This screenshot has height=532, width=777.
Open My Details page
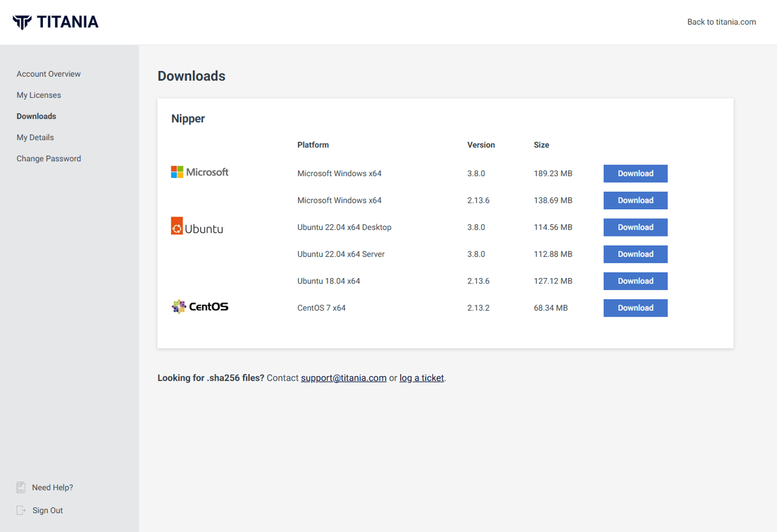(35, 138)
